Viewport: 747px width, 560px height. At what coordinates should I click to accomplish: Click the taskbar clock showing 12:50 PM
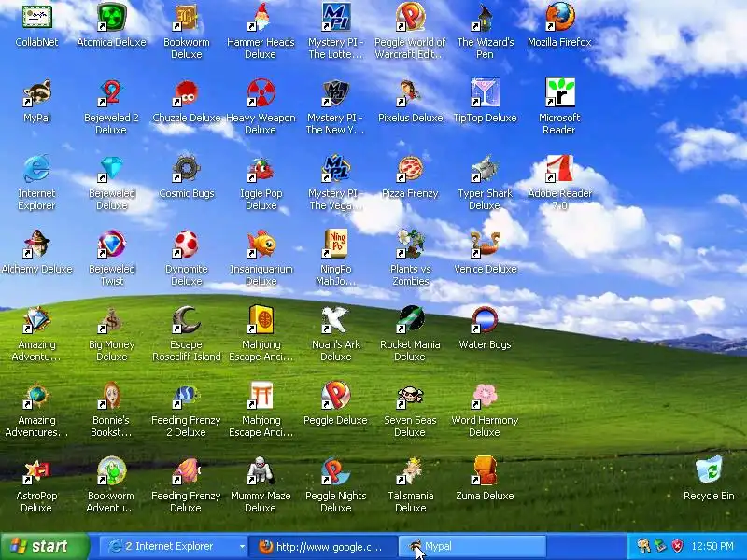pyautogui.click(x=712, y=546)
